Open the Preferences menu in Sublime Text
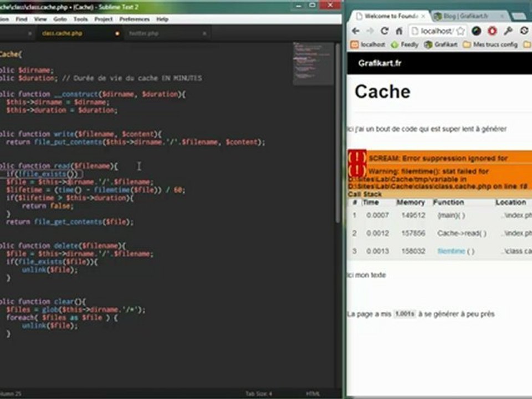This screenshot has height=399, width=532. pos(134,19)
